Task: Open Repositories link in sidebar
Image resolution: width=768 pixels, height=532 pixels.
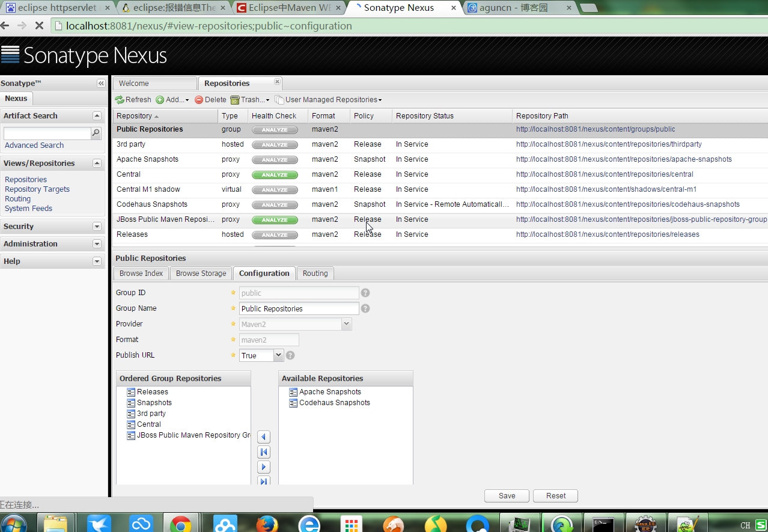Action: 26,180
